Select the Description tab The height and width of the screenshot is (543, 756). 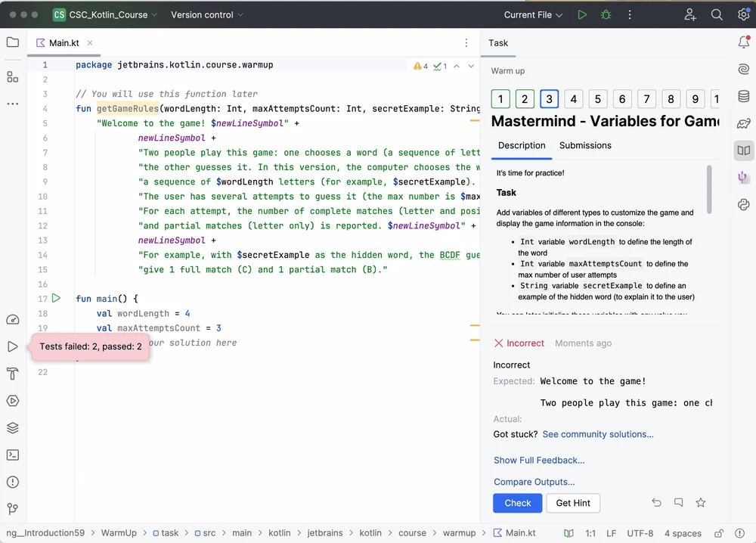tap(522, 146)
